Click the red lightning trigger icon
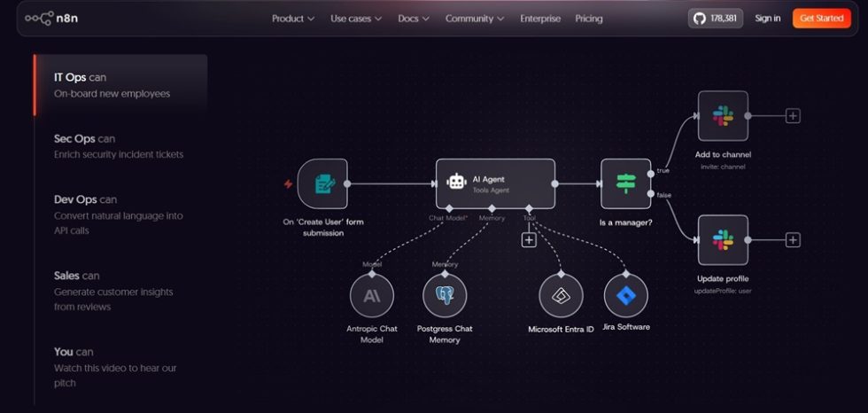868x413 pixels. 288,183
